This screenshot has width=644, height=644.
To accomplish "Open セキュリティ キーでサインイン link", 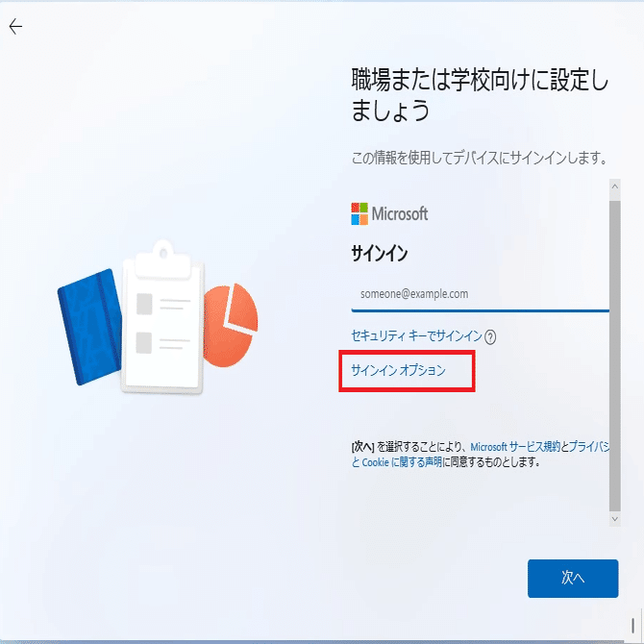I will (x=416, y=336).
